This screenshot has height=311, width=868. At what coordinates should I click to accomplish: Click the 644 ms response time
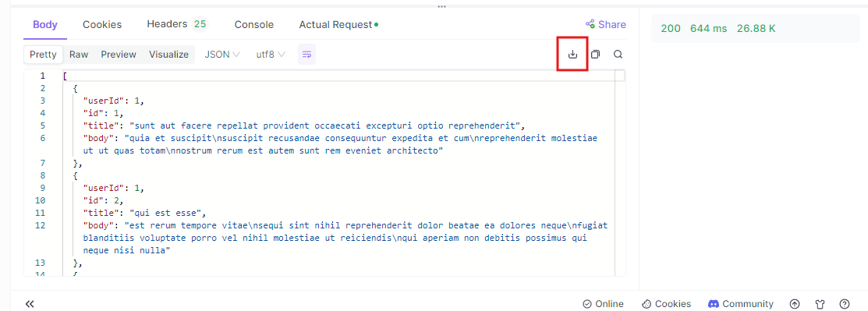(x=709, y=28)
